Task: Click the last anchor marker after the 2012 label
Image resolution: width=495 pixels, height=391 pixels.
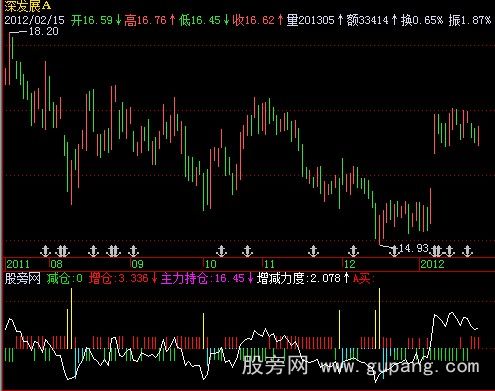Action: click(x=468, y=251)
